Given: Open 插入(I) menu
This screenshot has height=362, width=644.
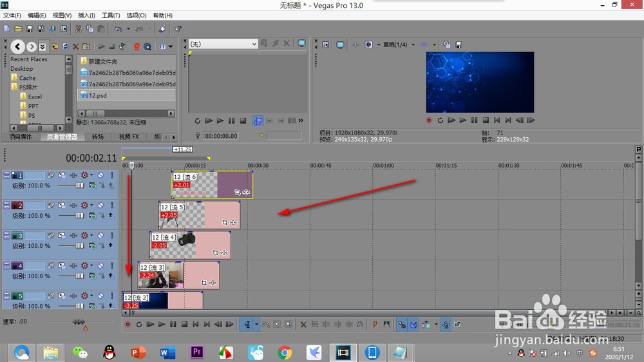Looking at the screenshot, I should tap(86, 15).
